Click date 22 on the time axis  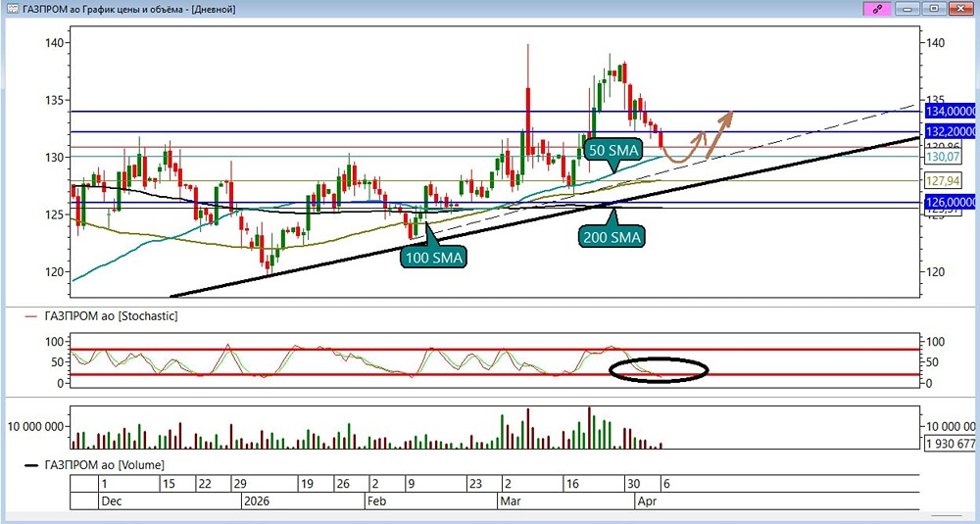pyautogui.click(x=205, y=484)
